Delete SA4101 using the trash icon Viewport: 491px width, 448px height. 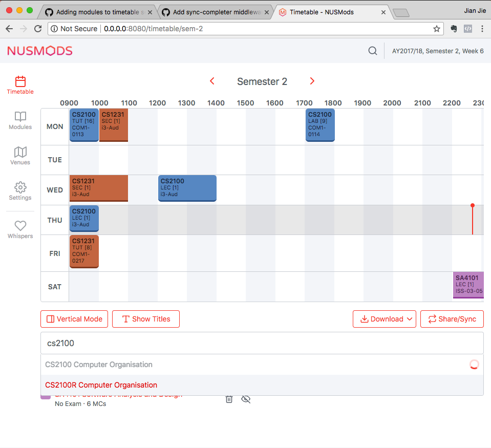(229, 399)
